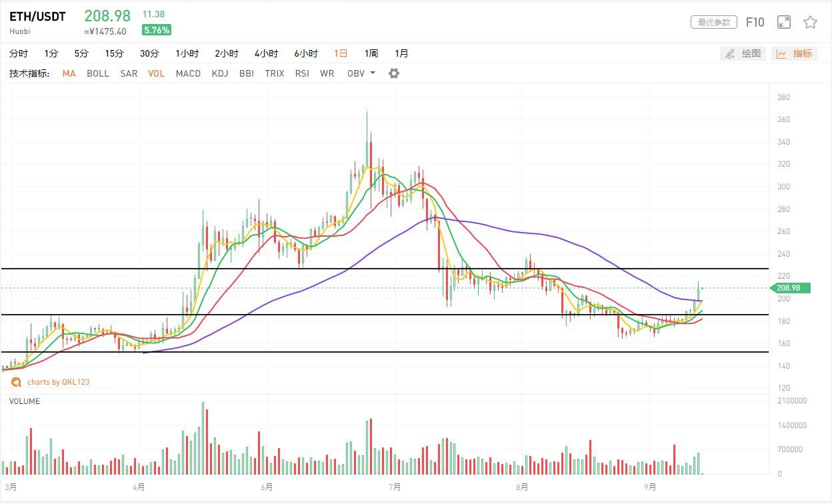
Task: Switch to 4小时 timeframe
Action: pos(266,53)
